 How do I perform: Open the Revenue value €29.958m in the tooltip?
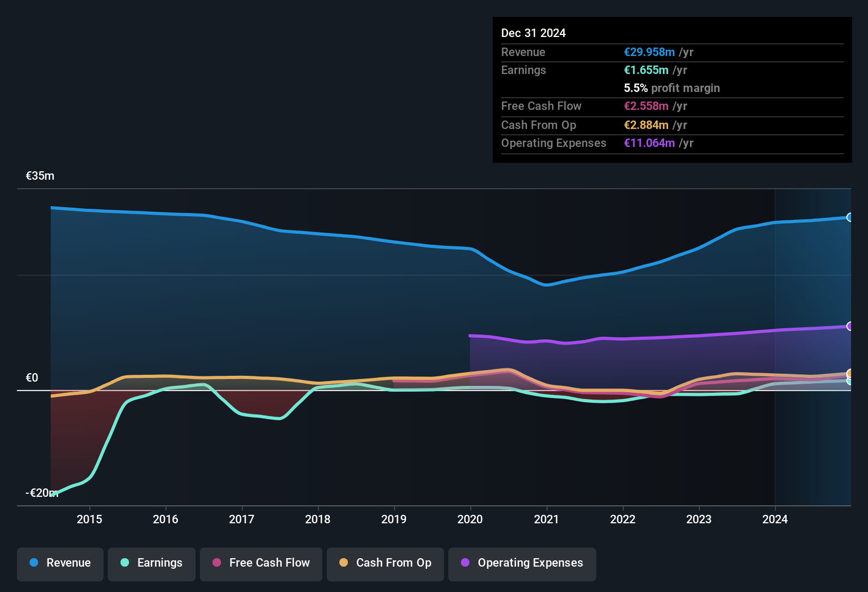649,52
